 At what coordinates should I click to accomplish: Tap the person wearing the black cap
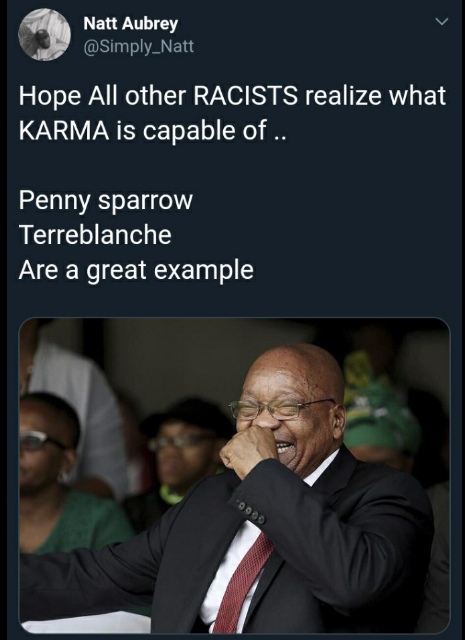coord(184,451)
